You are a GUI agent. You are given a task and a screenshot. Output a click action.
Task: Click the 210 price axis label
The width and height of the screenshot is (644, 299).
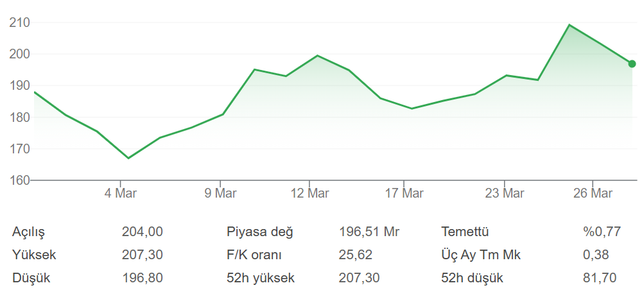click(20, 22)
